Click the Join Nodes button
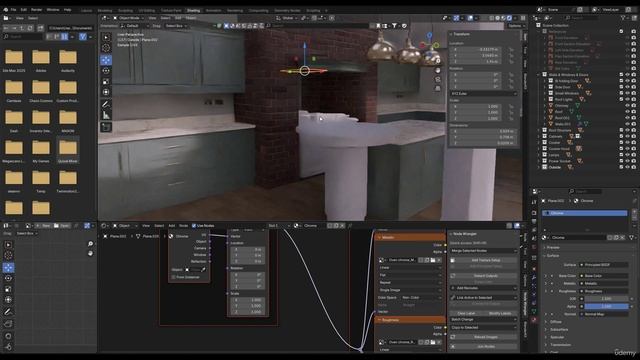The width and height of the screenshot is (640, 360). [x=484, y=346]
